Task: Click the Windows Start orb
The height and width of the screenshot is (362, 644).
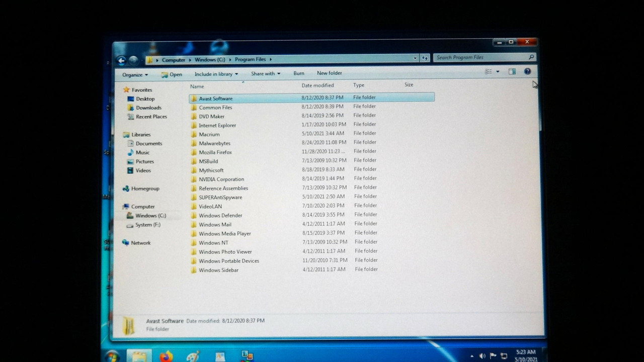Action: click(112, 356)
